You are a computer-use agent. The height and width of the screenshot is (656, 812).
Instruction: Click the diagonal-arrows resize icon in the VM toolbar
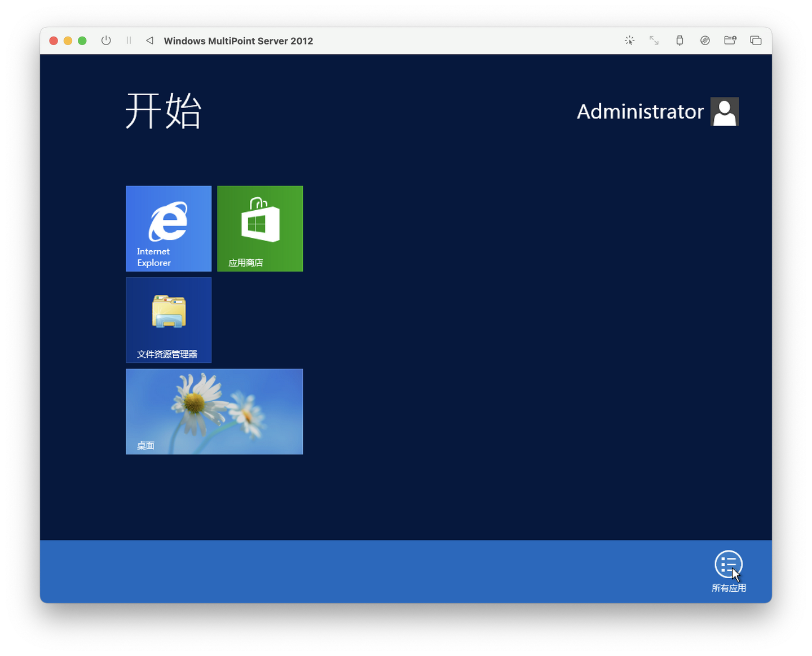654,41
